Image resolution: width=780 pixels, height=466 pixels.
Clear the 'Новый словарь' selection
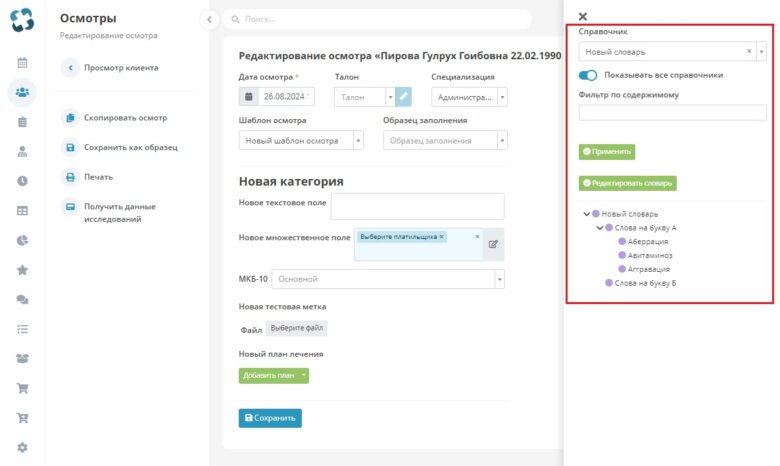pos(749,51)
